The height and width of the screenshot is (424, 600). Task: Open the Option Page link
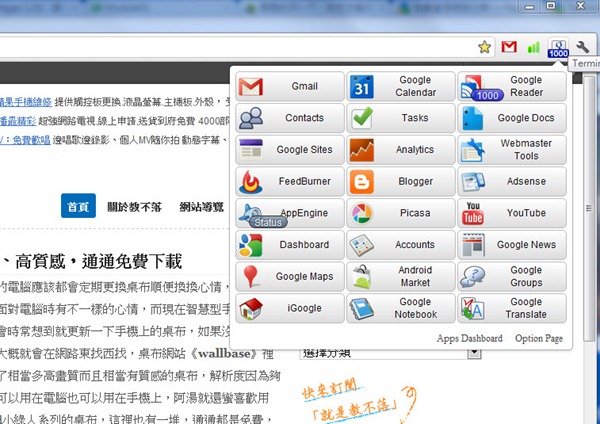click(539, 339)
